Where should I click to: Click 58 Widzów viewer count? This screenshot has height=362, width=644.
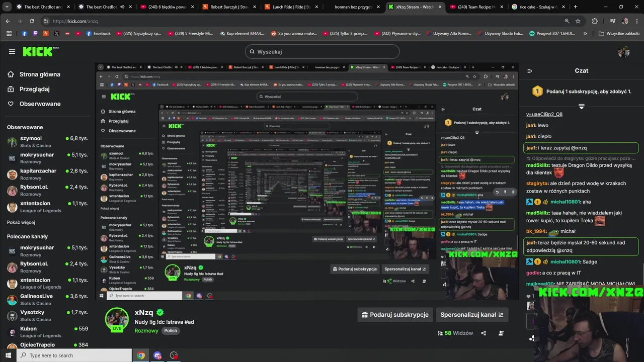455,333
